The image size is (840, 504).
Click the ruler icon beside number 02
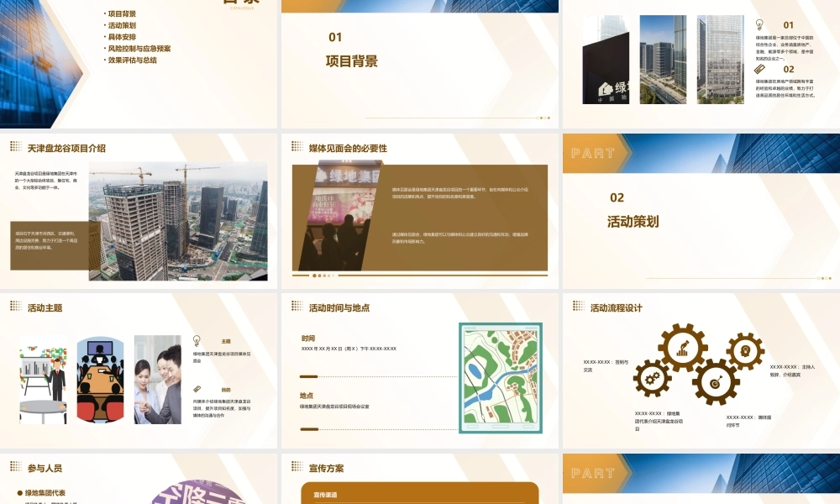coord(759,69)
